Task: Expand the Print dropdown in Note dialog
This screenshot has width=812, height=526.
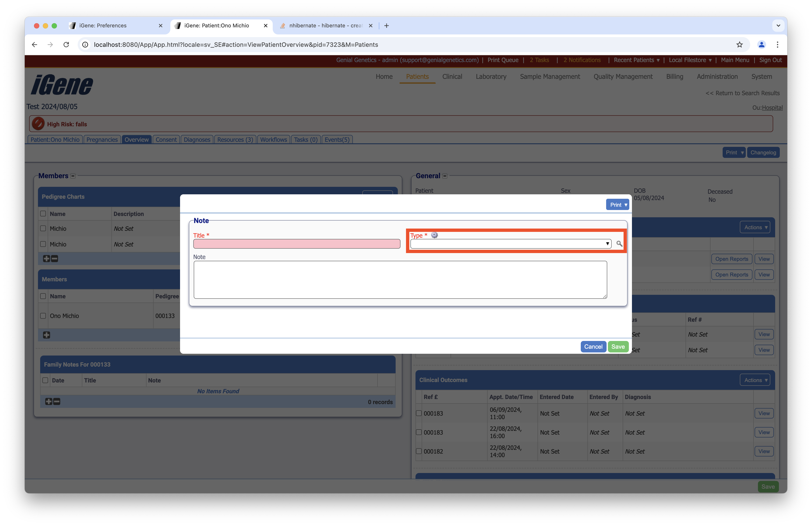Action: point(617,205)
